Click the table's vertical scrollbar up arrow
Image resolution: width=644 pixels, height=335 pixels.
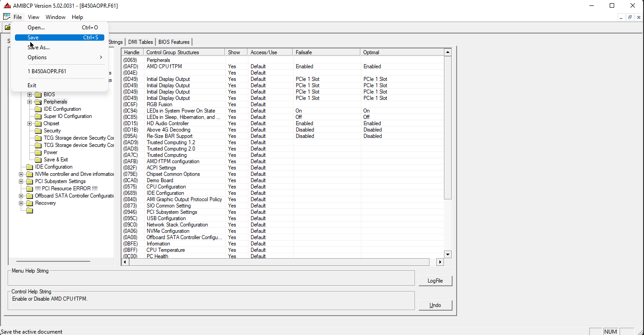pyautogui.click(x=448, y=52)
